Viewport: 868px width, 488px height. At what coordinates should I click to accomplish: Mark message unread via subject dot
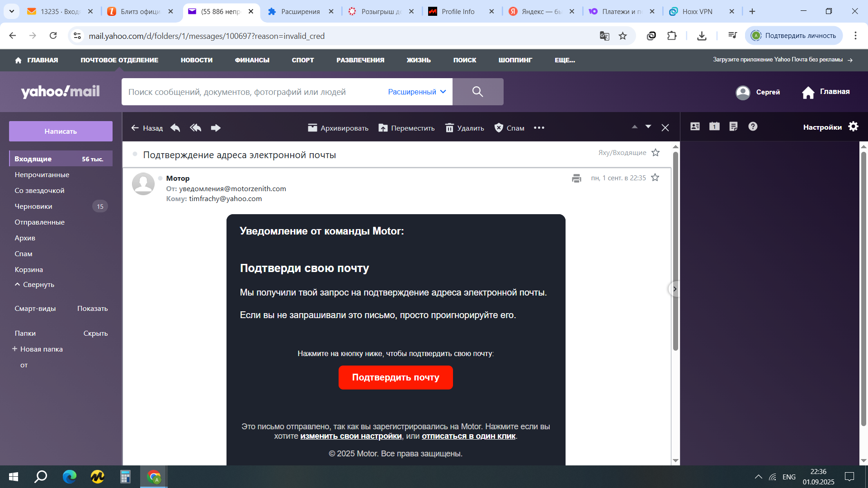click(x=135, y=155)
